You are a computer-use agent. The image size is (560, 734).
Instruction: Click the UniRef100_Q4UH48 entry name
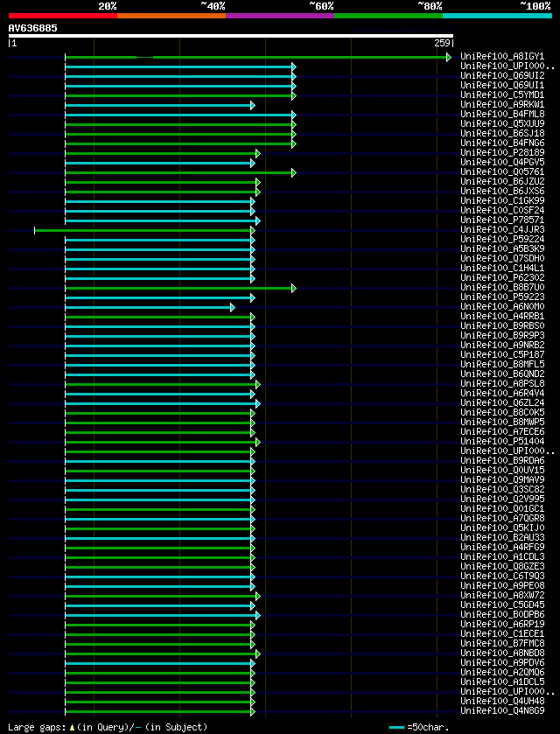pyautogui.click(x=502, y=702)
